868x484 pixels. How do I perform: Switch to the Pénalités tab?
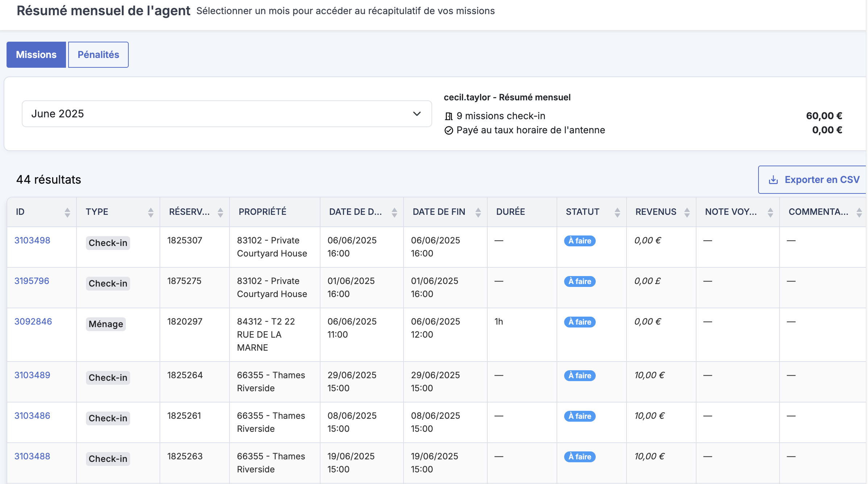[98, 55]
